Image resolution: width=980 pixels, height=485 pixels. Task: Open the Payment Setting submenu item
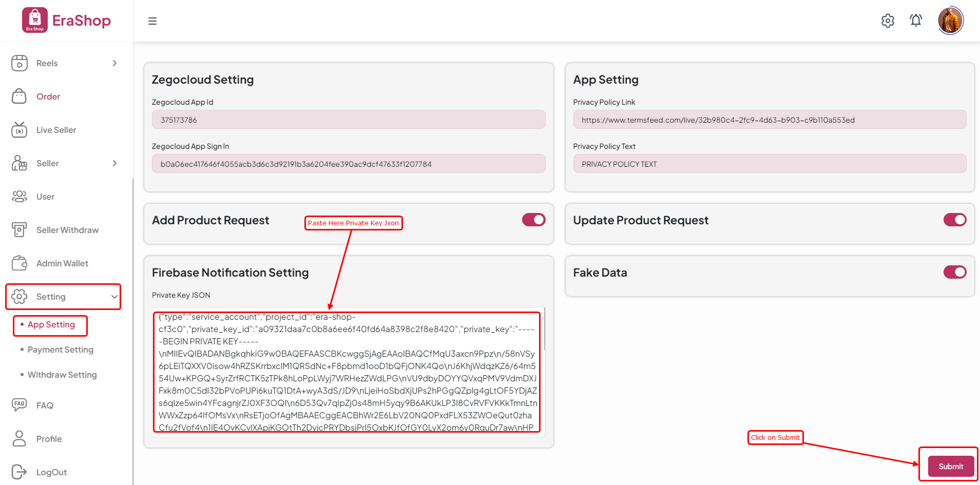pos(61,350)
